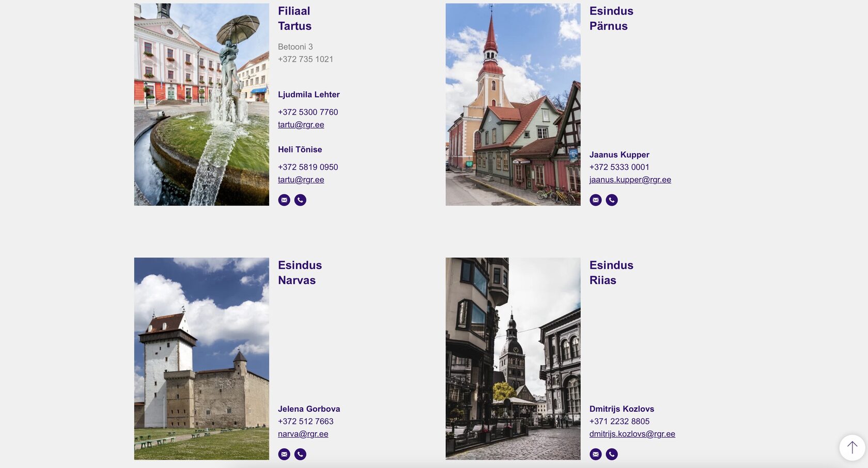Image resolution: width=868 pixels, height=468 pixels.
Task: Click the phone icon under Tartu contacts
Action: coord(300,200)
